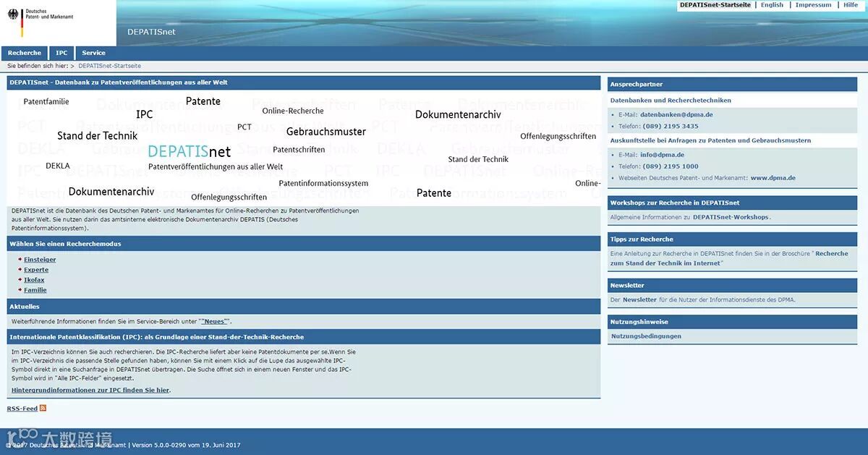Viewport: 868px width, 455px height.
Task: Switch language to English
Action: click(x=772, y=5)
